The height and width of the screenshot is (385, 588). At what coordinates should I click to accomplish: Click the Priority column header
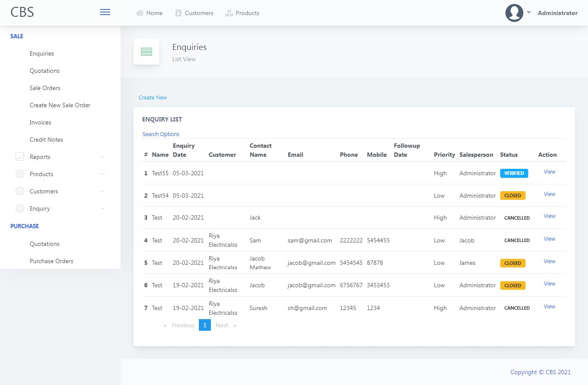pos(445,155)
